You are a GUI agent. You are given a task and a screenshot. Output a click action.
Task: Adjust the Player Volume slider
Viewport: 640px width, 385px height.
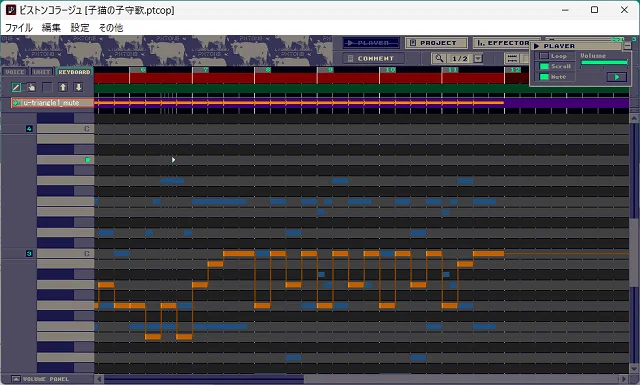point(604,63)
